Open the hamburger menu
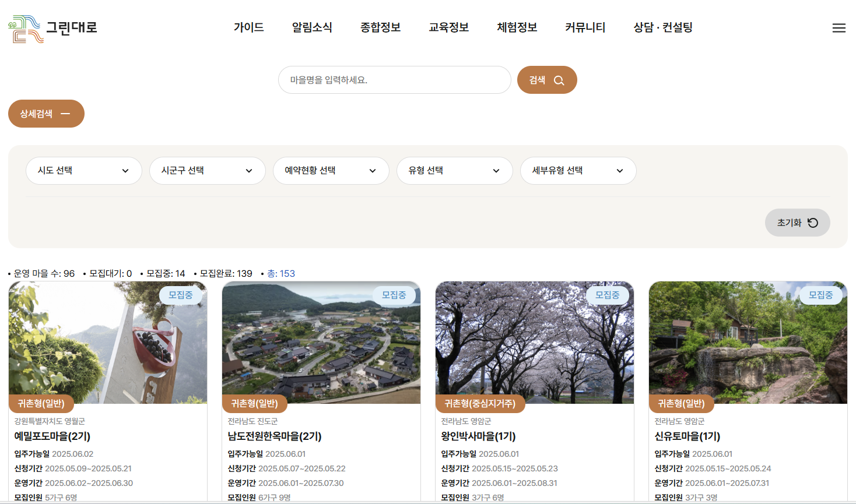The width and height of the screenshot is (856, 504). click(x=839, y=27)
